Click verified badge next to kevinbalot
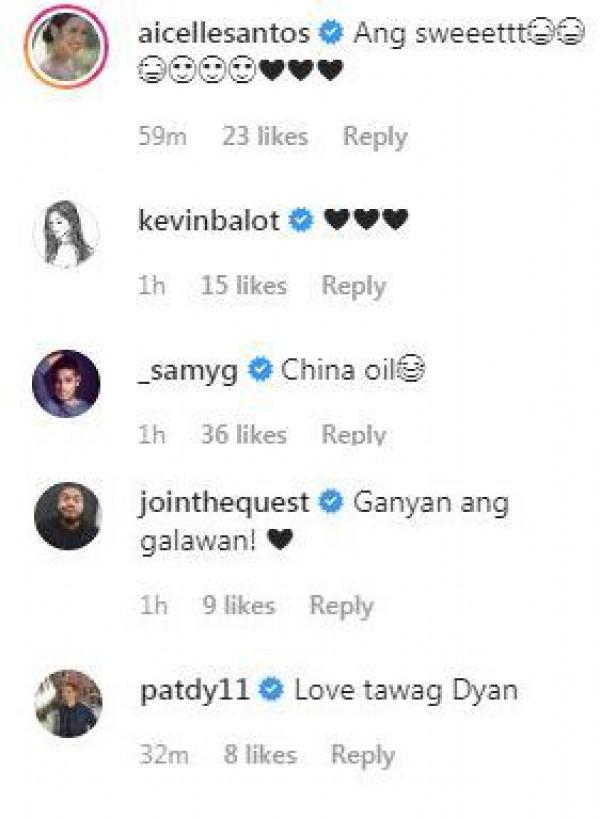 pyautogui.click(x=302, y=220)
